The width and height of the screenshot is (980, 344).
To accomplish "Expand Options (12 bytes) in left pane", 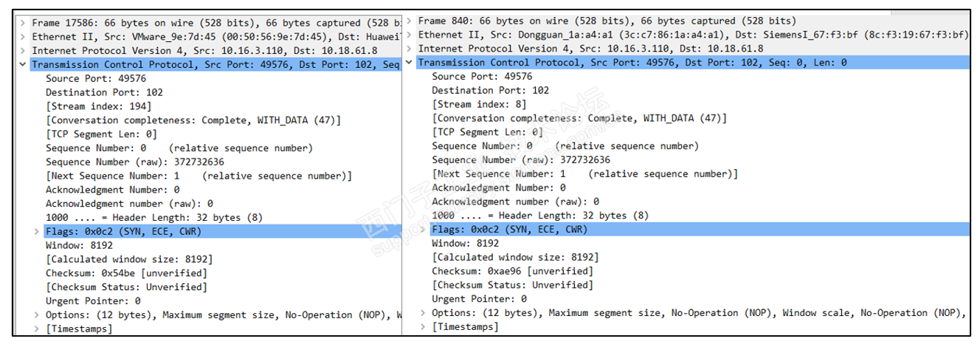I will pyautogui.click(x=37, y=315).
